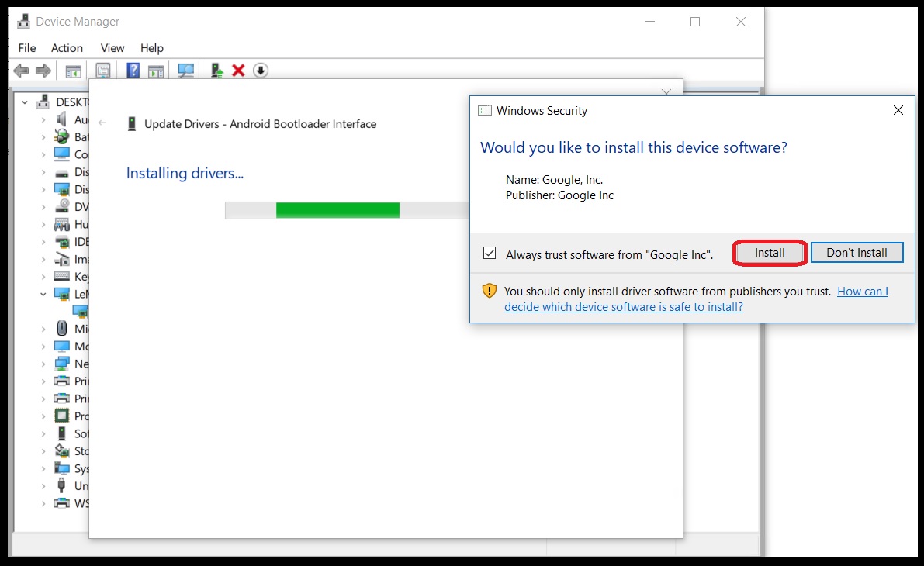This screenshot has height=566, width=924.
Task: Expand the WS print node chevron
Action: tap(43, 503)
